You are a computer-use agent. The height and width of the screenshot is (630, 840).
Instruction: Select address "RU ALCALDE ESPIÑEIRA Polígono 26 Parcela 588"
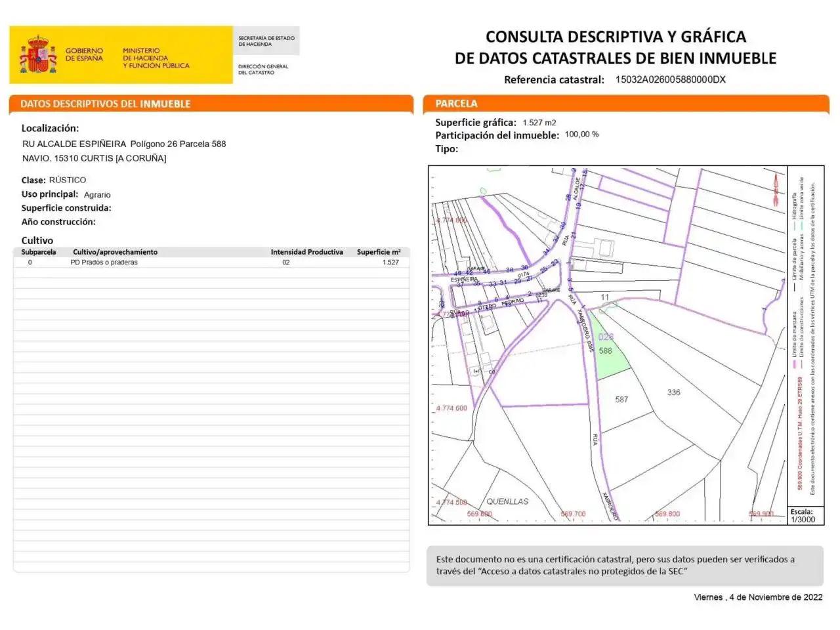click(x=124, y=144)
